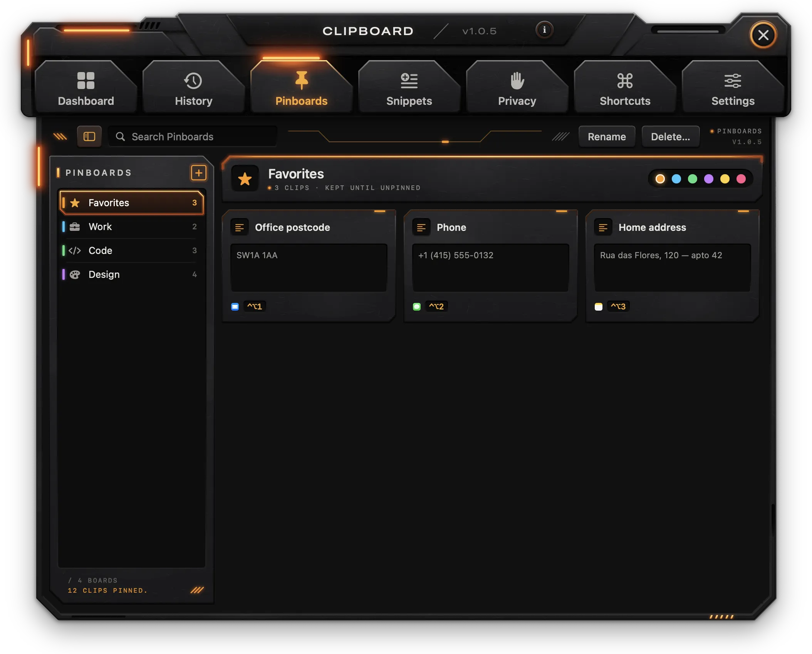The image size is (812, 654).
Task: Select the Code pinboard
Action: pos(131,251)
